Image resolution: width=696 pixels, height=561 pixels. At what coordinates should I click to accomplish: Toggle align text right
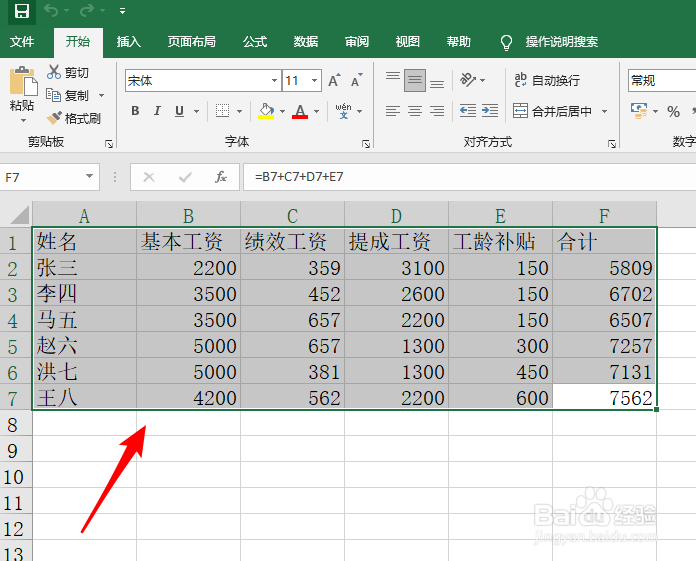(437, 111)
